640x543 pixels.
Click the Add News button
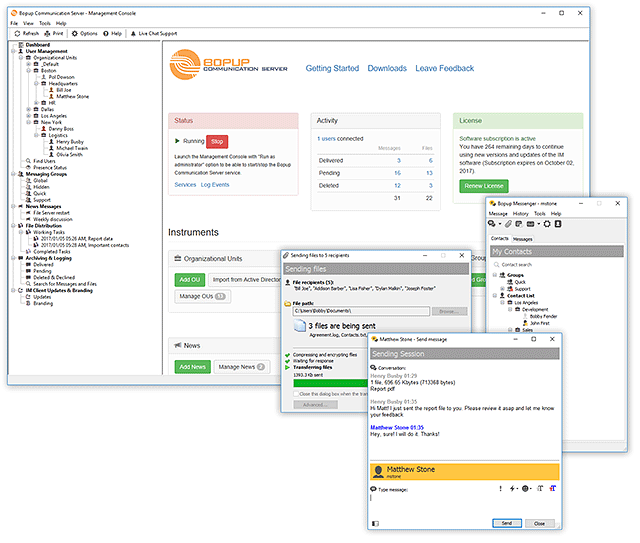193,367
